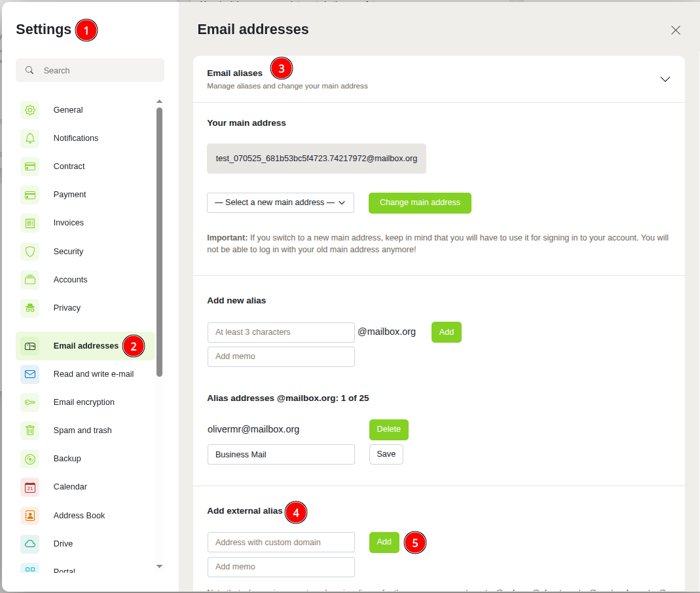Click the Drive cloud icon
The width and height of the screenshot is (700, 593).
pos(29,544)
